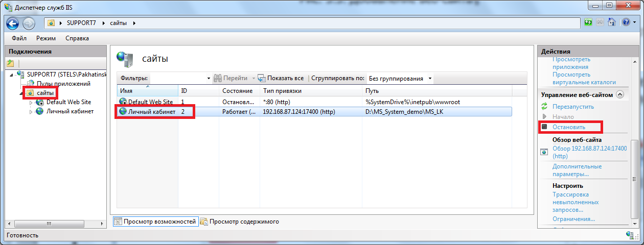The image size is (644, 245).
Task: Open Без группирования grouping dropdown
Action: click(x=400, y=78)
